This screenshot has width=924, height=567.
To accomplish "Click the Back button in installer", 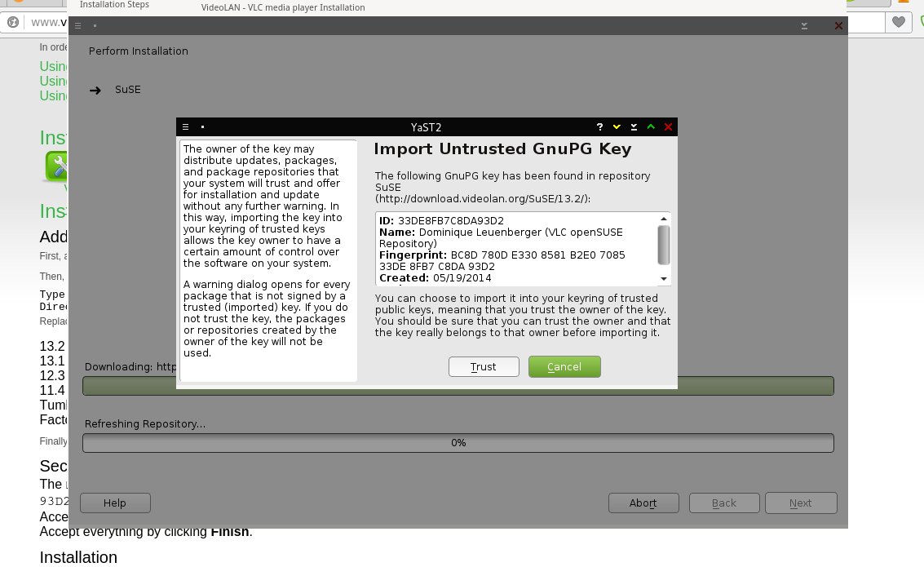I will [724, 503].
